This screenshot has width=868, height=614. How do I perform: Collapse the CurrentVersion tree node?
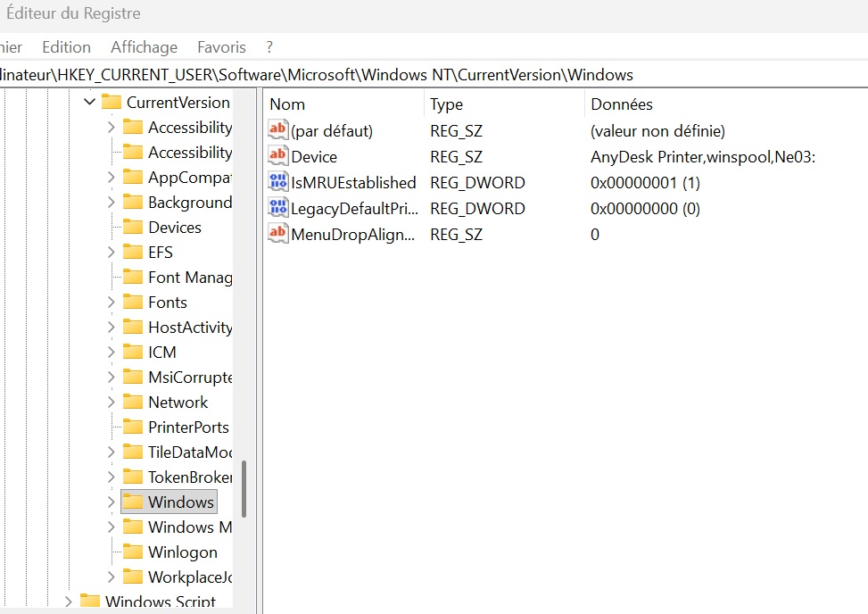point(89,103)
